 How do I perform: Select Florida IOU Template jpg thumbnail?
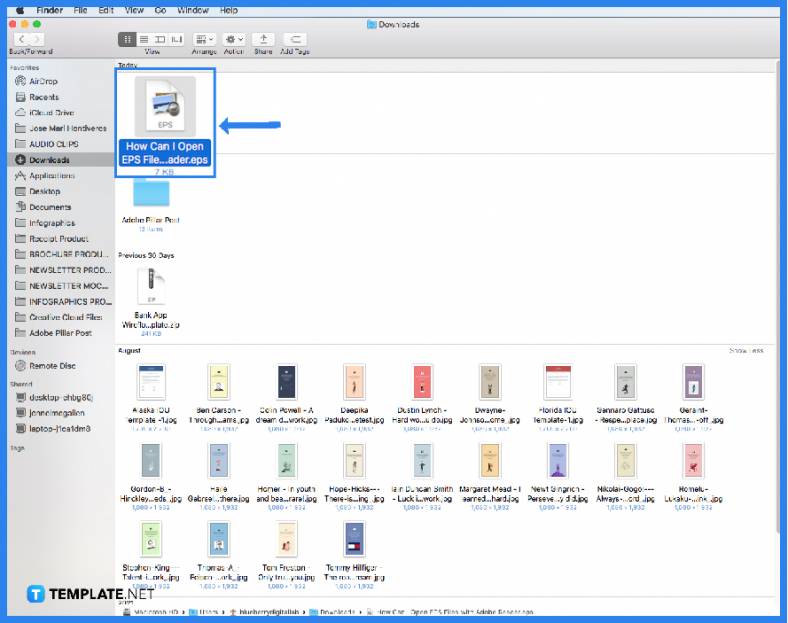tap(558, 382)
